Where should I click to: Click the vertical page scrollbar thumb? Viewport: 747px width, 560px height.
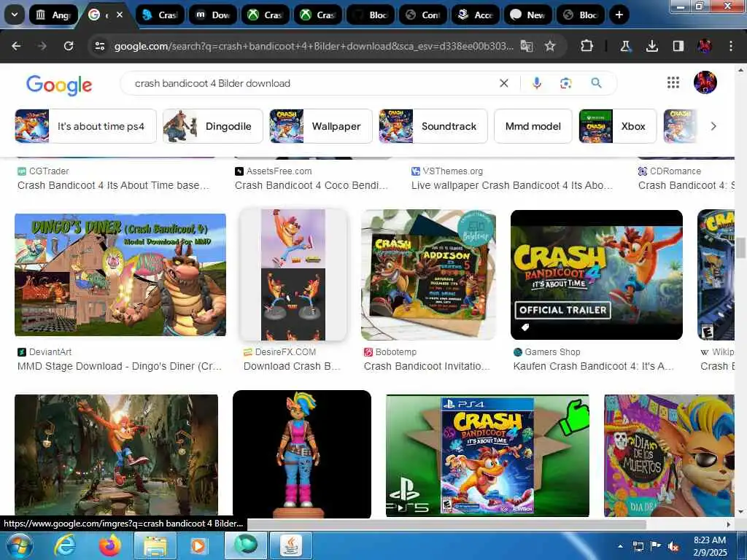point(740,248)
